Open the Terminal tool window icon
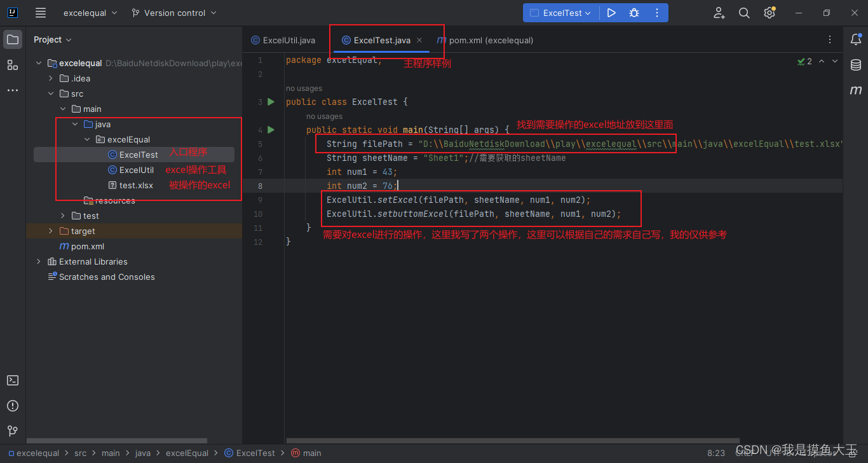 pyautogui.click(x=13, y=380)
